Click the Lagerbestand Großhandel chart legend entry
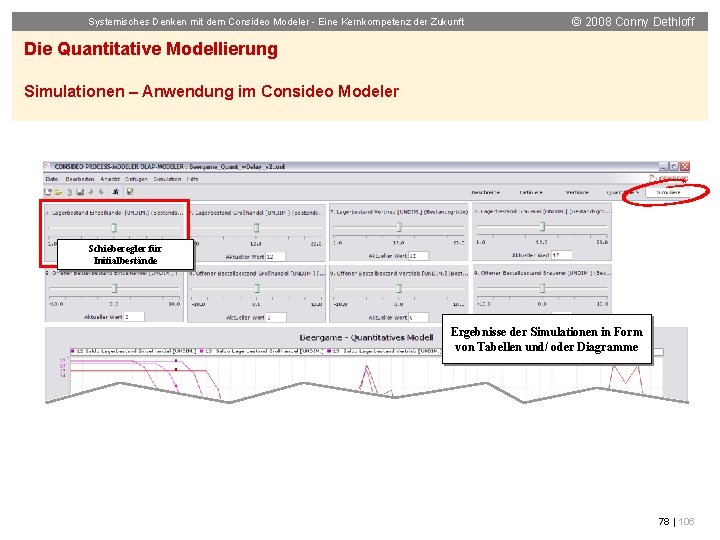 tap(262, 351)
